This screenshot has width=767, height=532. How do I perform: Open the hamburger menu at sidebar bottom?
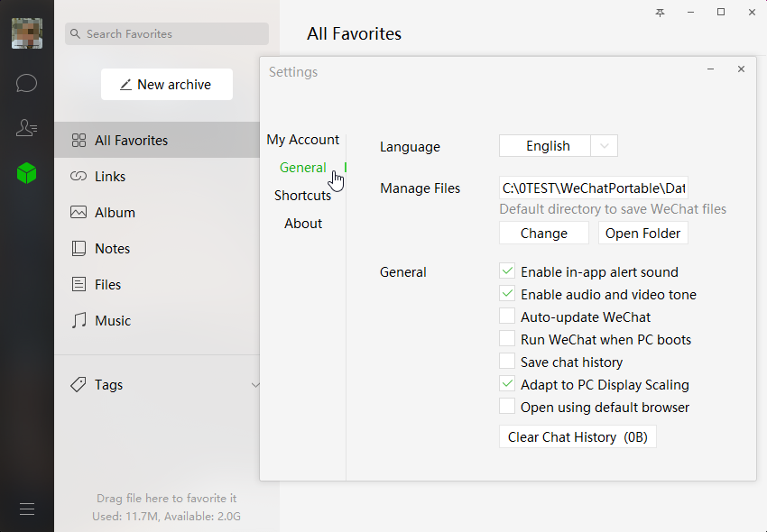pyautogui.click(x=27, y=509)
